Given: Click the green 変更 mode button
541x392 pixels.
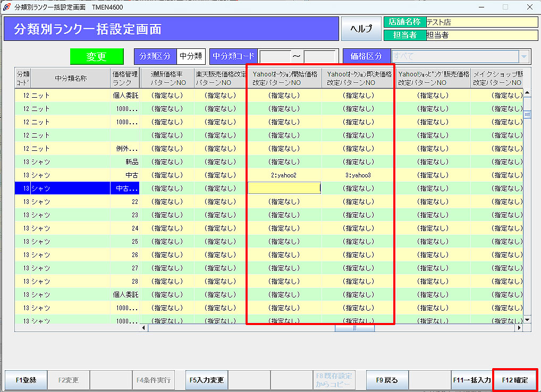Looking at the screenshot, I should [97, 57].
